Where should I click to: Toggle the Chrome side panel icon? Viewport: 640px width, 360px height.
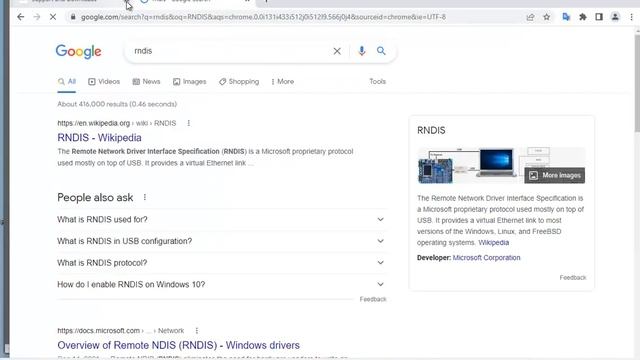(x=599, y=17)
